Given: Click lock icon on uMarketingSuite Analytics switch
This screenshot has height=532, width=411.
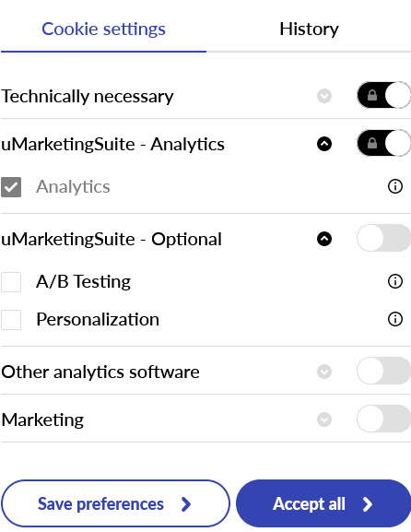Looking at the screenshot, I should coord(372,143).
